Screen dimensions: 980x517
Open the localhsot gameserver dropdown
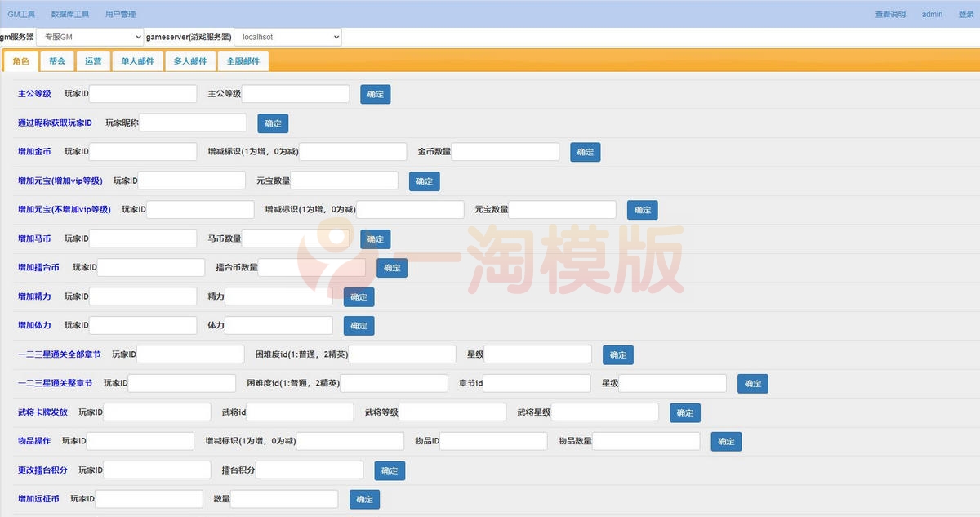[x=287, y=36]
